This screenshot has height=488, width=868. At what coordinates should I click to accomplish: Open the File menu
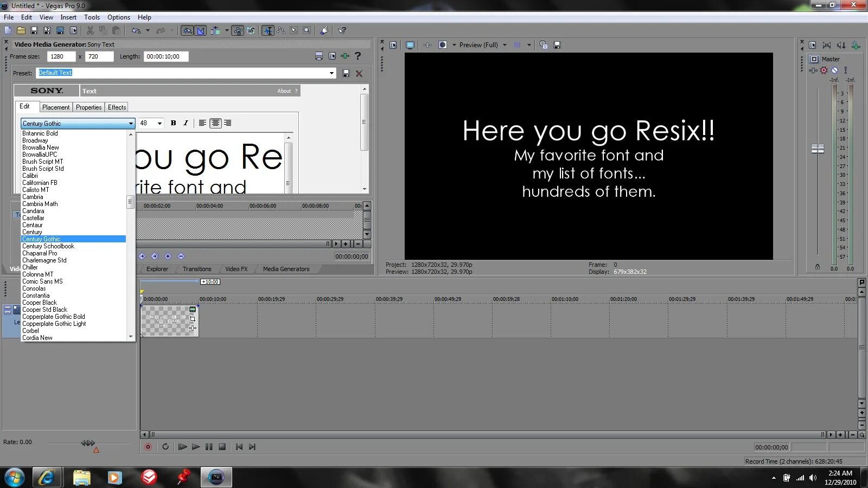[9, 17]
